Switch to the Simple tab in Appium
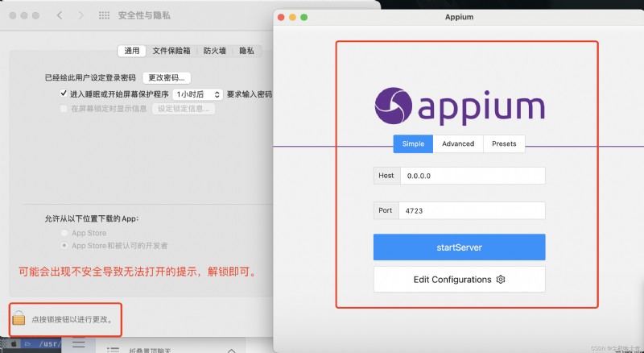The height and width of the screenshot is (353, 644). [413, 143]
